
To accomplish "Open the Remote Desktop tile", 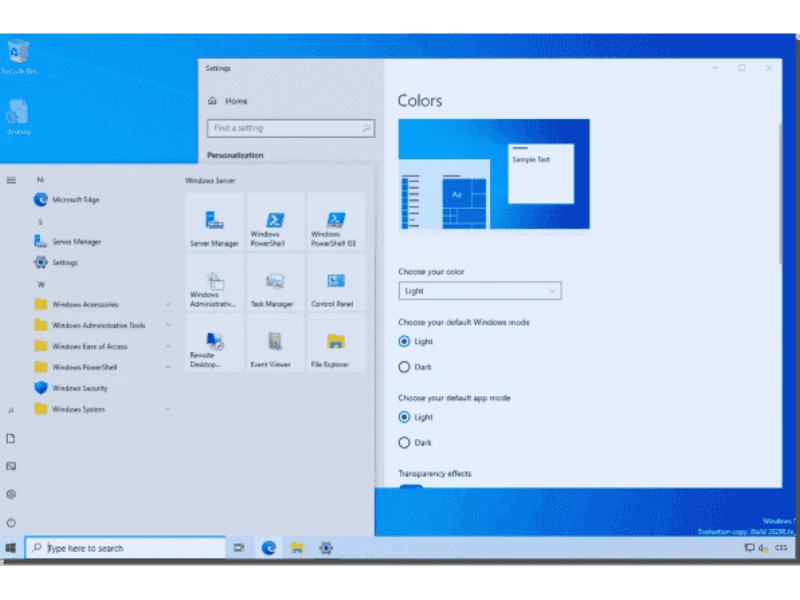I will click(214, 343).
